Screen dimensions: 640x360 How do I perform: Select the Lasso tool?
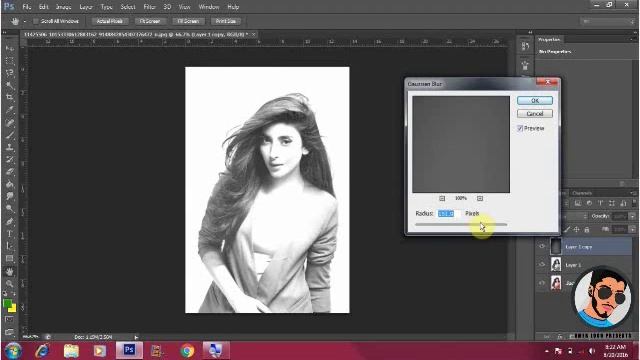[10, 73]
